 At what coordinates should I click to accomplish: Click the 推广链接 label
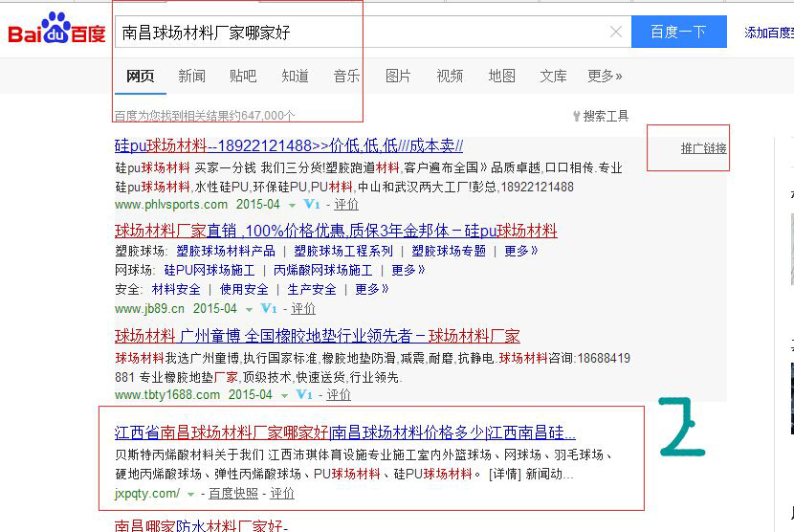703,148
